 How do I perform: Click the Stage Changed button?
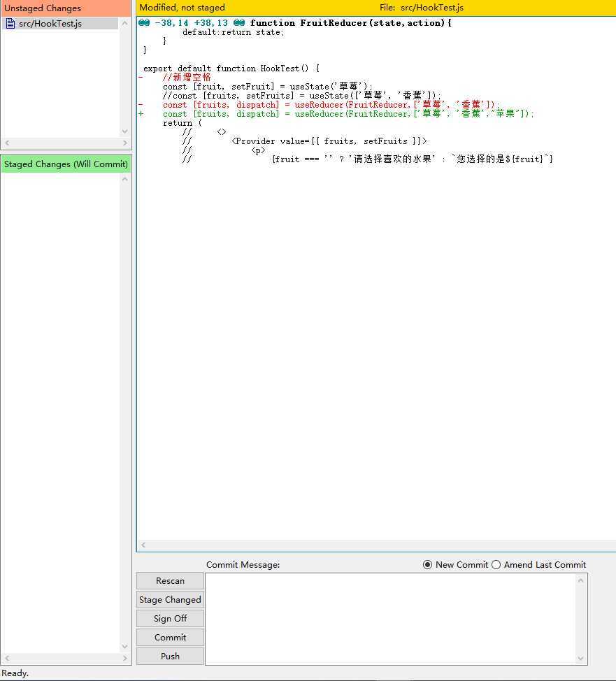(170, 600)
